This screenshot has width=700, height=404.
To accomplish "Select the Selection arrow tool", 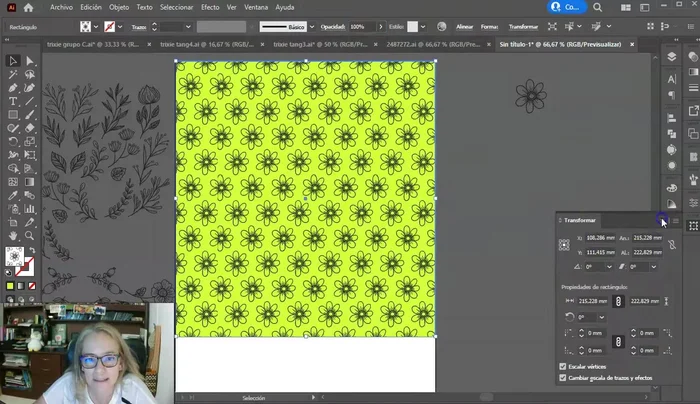I will 13,61.
